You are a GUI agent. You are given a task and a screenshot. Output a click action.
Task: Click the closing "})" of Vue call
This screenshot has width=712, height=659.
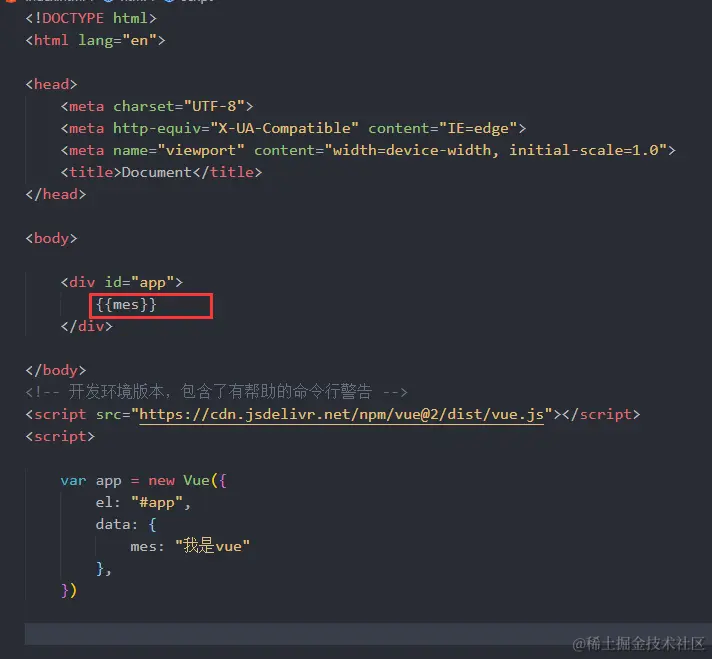[69, 590]
